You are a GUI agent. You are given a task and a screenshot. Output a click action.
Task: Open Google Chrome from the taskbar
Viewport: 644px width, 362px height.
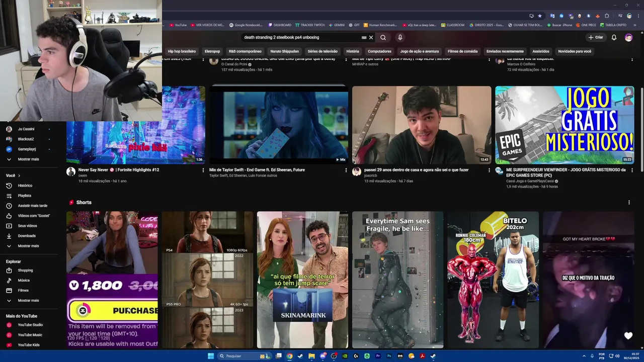tap(289, 356)
